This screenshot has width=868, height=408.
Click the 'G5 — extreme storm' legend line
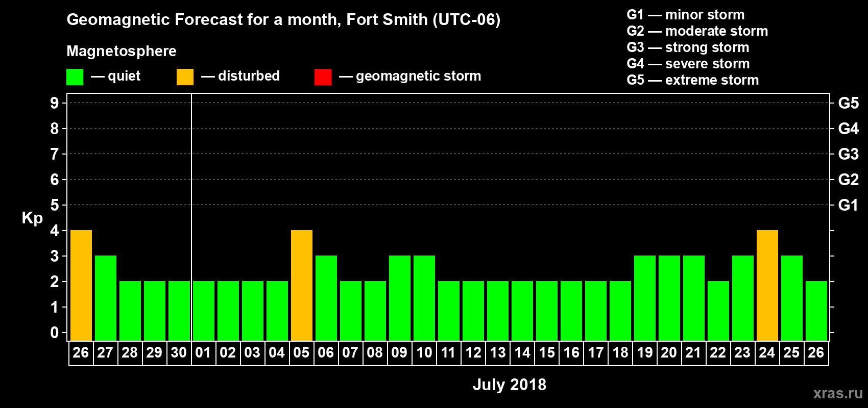coord(693,80)
